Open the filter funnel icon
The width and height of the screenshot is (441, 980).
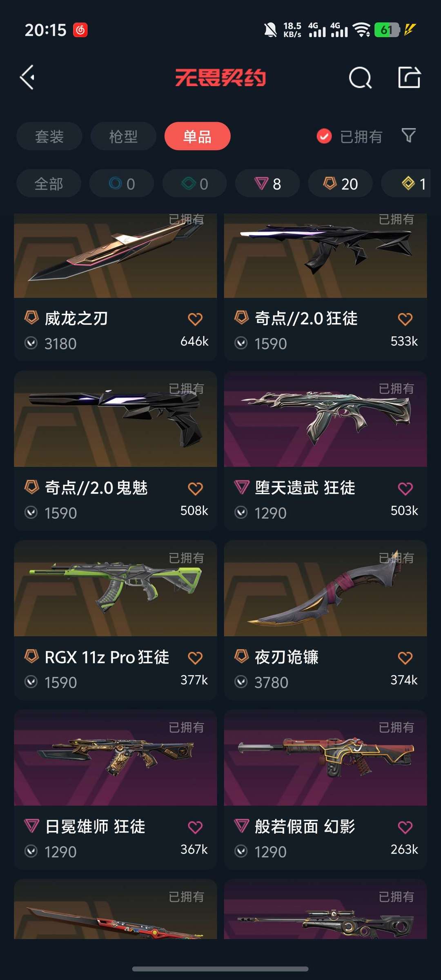coord(408,136)
